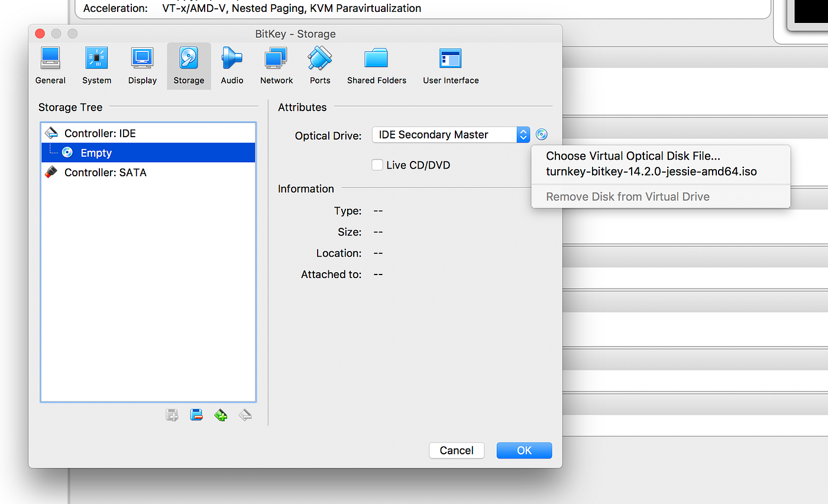Open the Audio settings pane
This screenshot has height=504, width=828.
coord(232,66)
